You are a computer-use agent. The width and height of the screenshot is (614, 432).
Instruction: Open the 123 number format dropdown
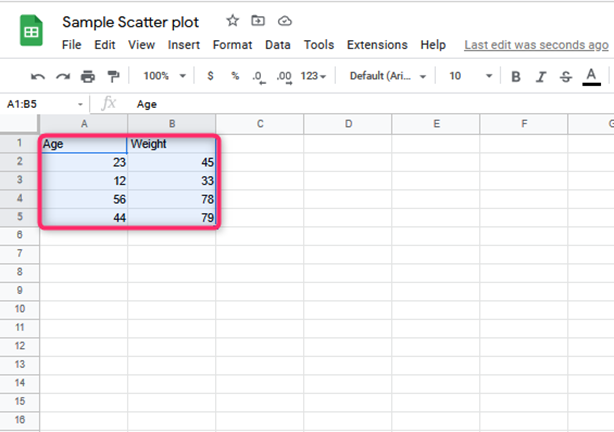click(313, 76)
